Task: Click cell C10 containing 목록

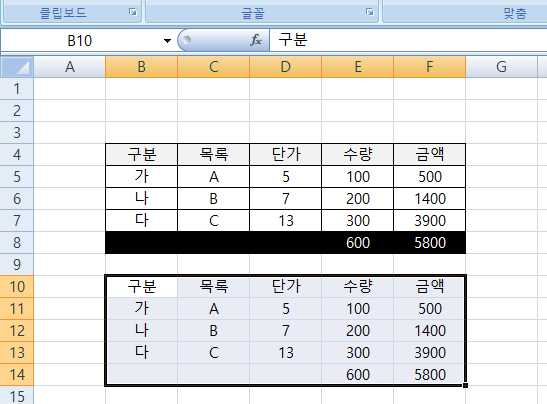Action: [x=213, y=286]
